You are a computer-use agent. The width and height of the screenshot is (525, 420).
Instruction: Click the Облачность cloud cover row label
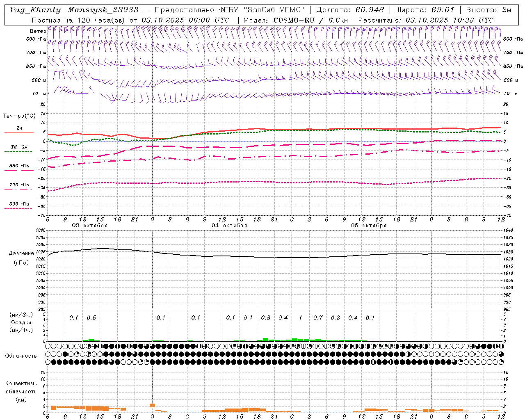click(x=21, y=356)
